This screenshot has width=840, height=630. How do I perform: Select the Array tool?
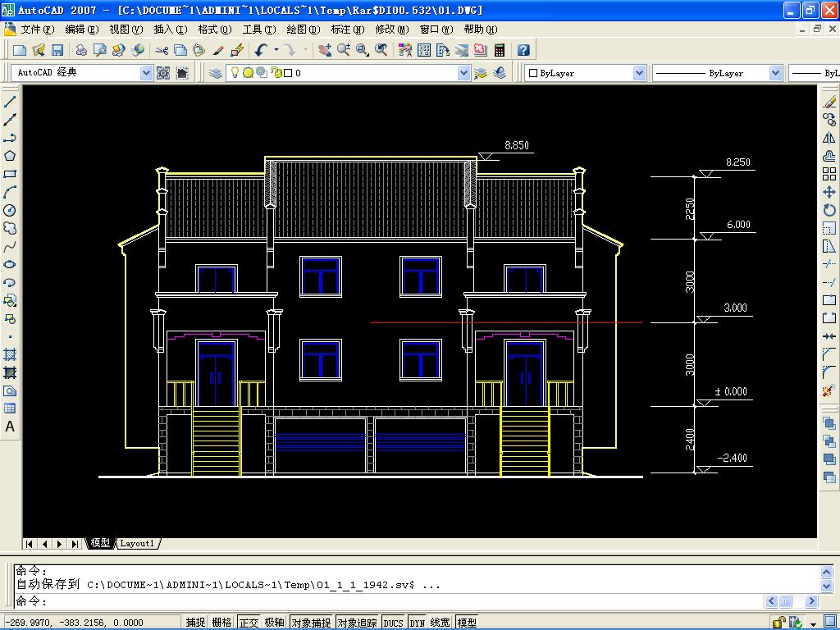click(829, 174)
